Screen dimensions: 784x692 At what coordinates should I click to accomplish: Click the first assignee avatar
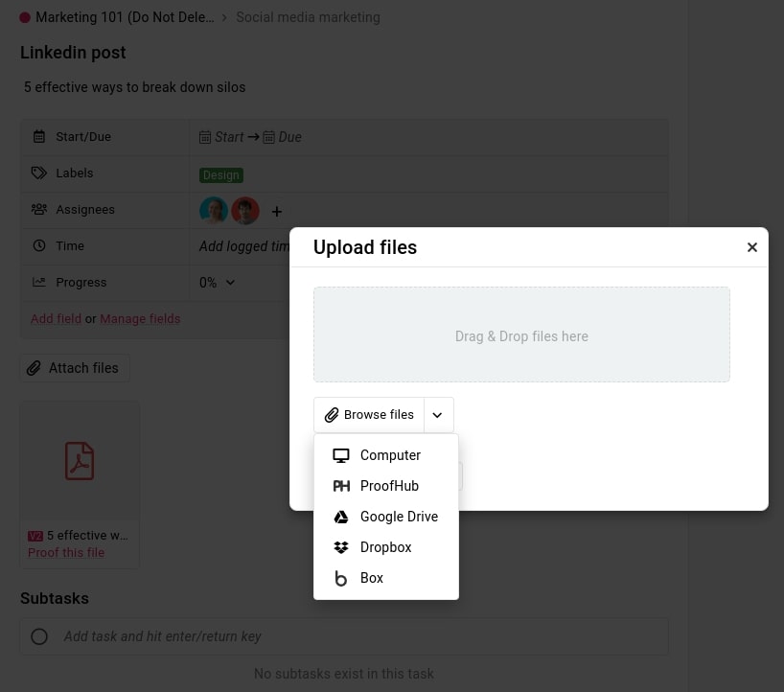click(x=214, y=210)
